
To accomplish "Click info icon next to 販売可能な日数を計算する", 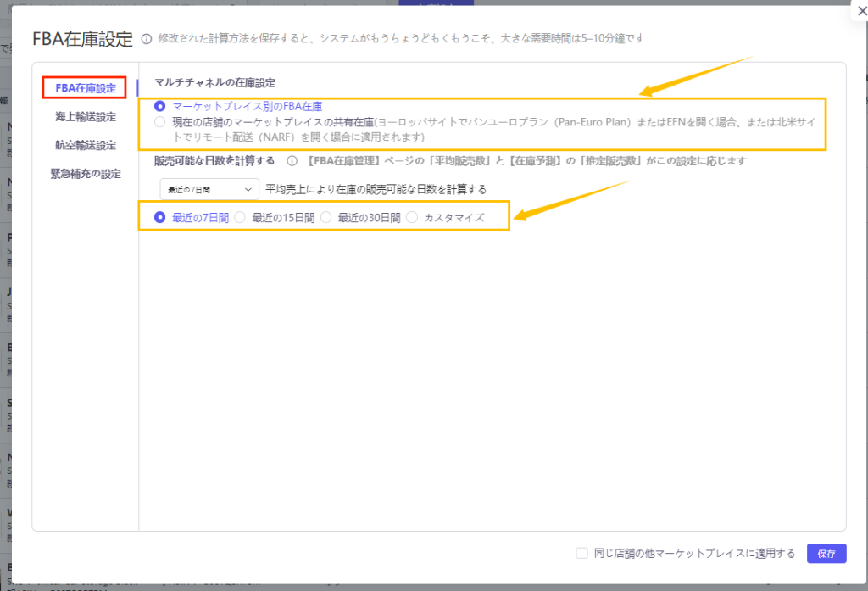I will coord(292,161).
